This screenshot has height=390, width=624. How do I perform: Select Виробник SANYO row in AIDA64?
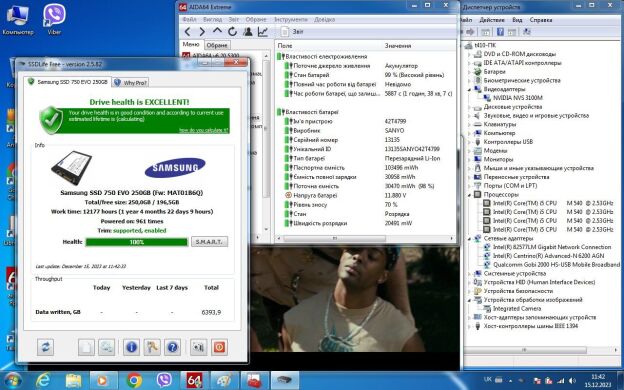[x=366, y=131]
